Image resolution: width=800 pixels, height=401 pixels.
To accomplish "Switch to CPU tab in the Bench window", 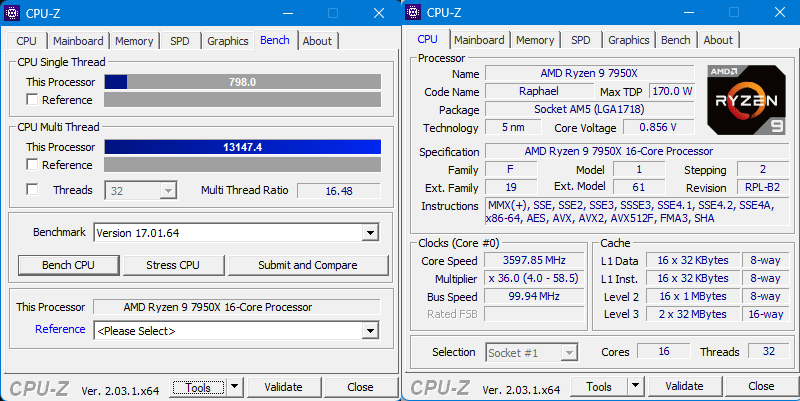I will click(27, 41).
